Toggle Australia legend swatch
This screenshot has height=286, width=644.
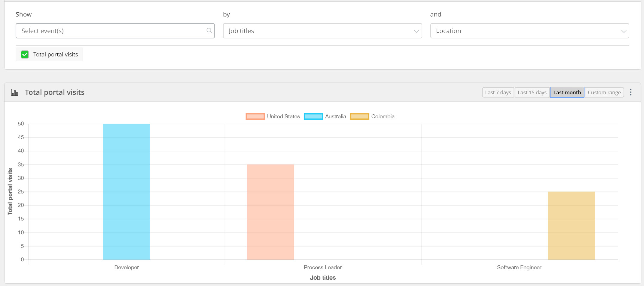coord(313,116)
